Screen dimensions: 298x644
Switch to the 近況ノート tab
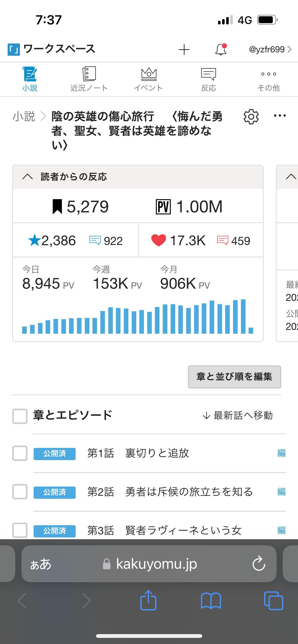89,79
